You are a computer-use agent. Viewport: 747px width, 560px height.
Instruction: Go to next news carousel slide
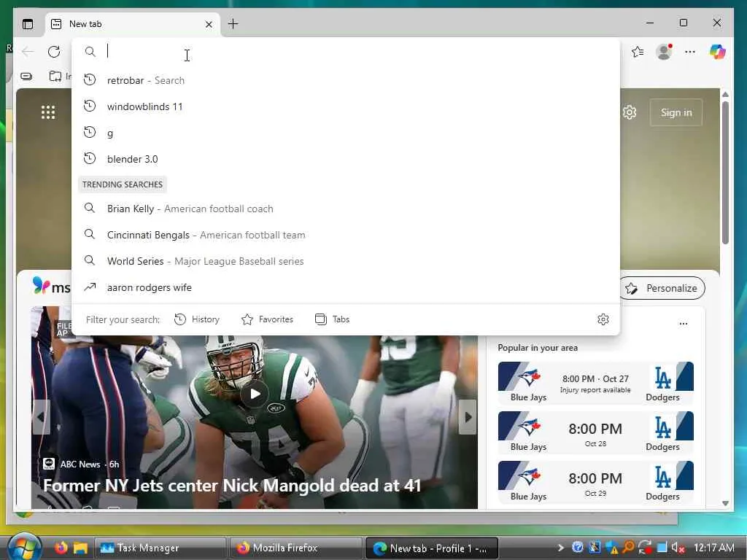click(x=468, y=416)
